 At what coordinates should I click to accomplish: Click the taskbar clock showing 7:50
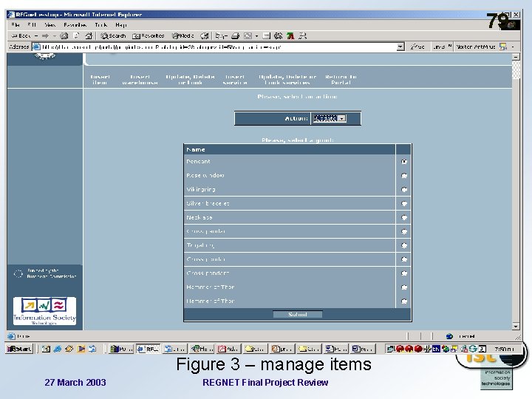[x=504, y=349]
